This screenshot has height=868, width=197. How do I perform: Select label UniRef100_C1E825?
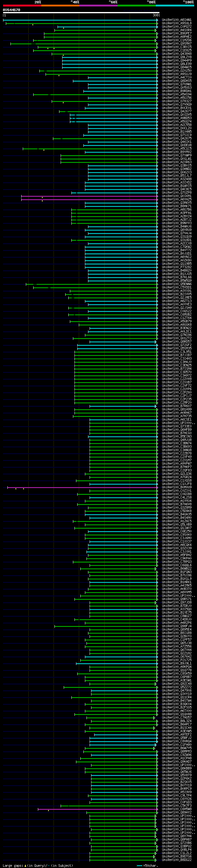pos(177,50)
